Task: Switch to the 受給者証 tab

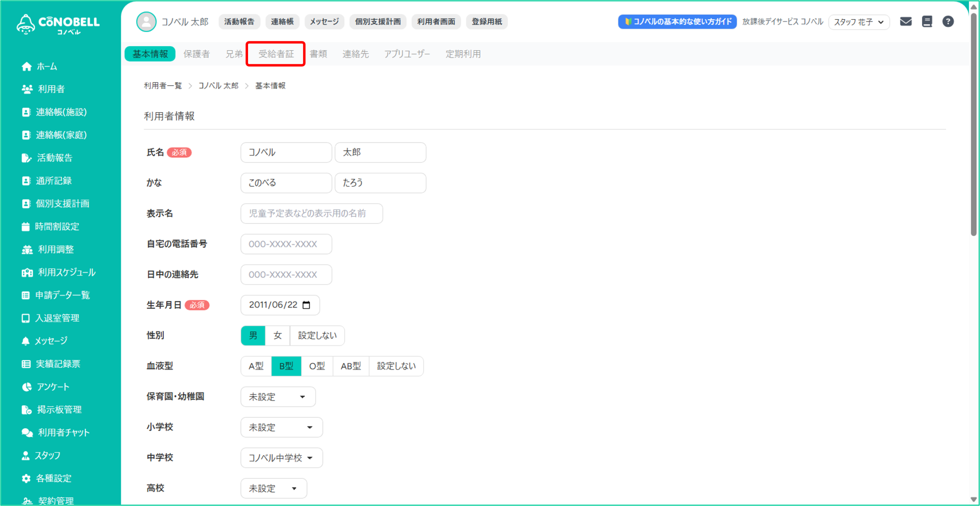Action: [x=276, y=54]
